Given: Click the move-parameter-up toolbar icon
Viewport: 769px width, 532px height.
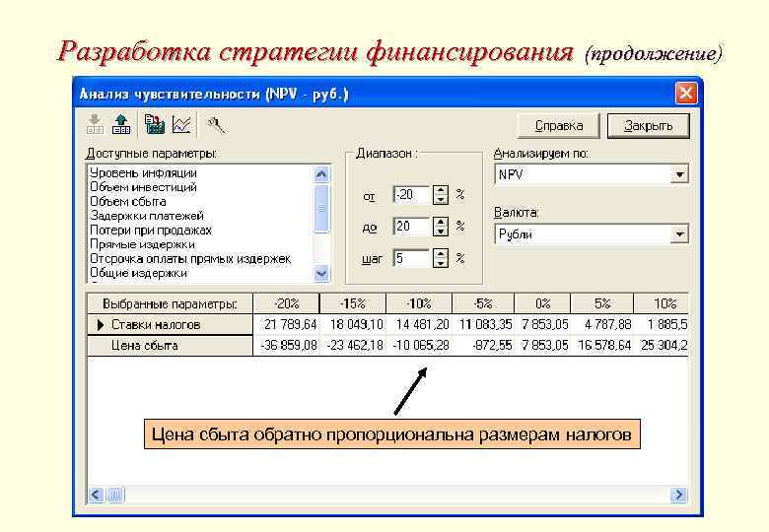Looking at the screenshot, I should (x=121, y=124).
